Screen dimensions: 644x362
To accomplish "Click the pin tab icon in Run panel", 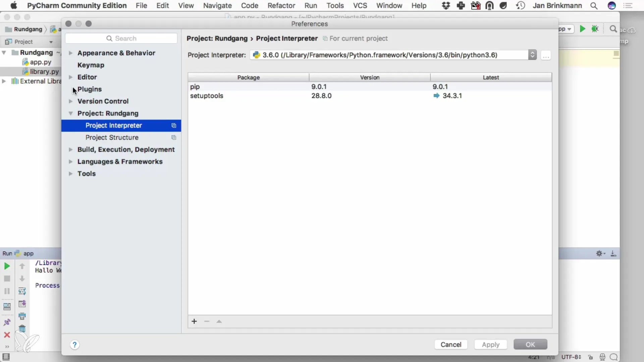I will (x=7, y=322).
